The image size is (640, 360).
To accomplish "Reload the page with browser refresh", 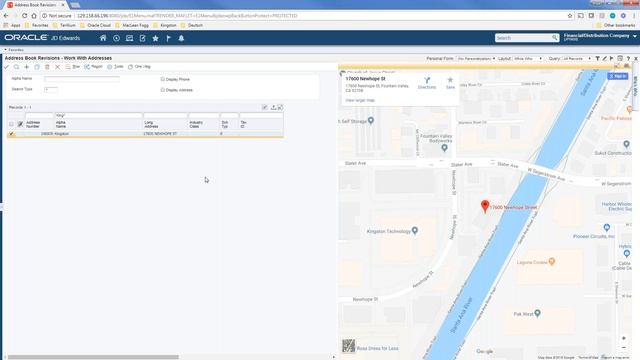I will 24,16.
